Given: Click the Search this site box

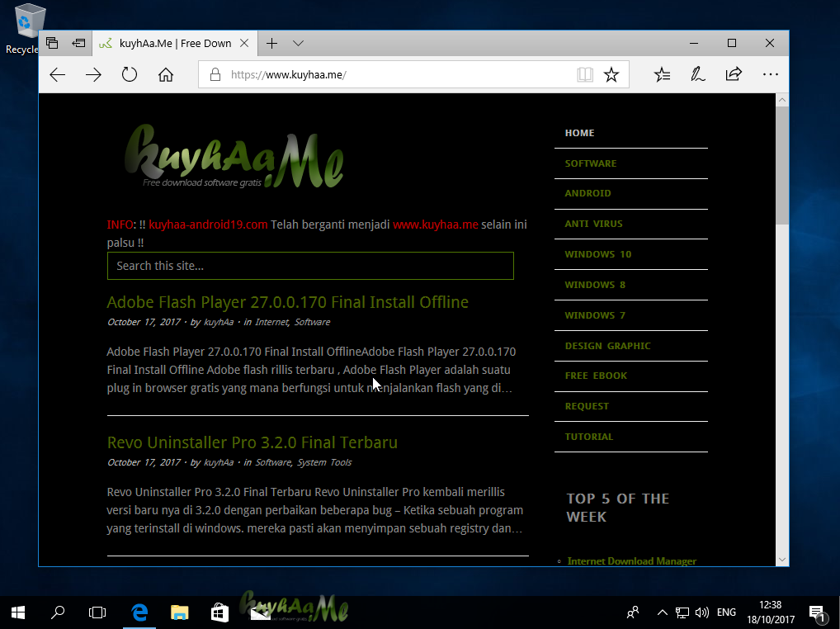Looking at the screenshot, I should point(311,266).
